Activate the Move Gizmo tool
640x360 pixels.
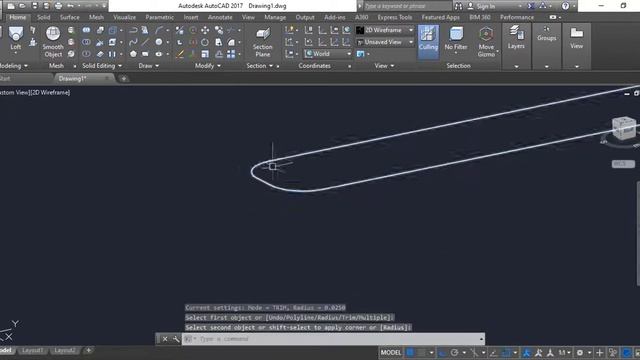point(486,42)
